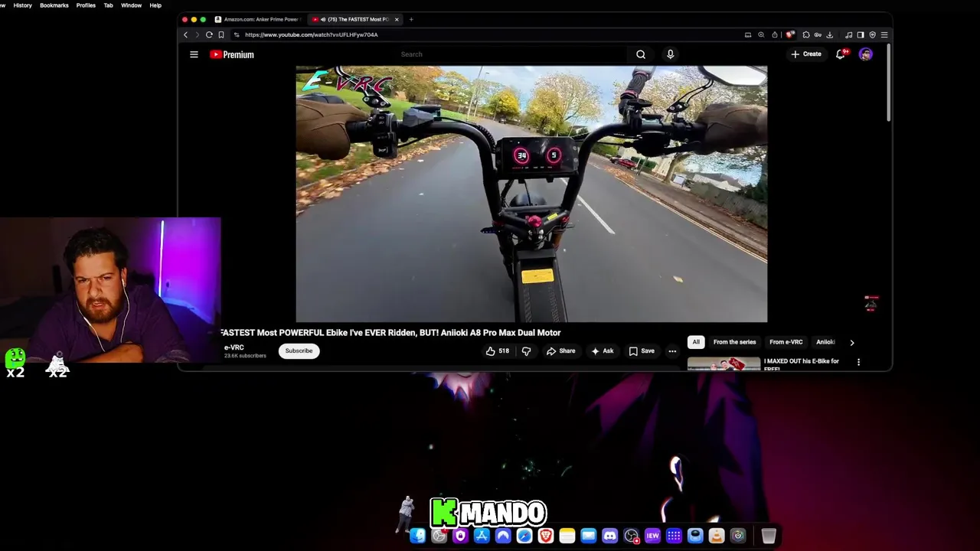
Task: Open Discord from the dock
Action: click(609, 536)
